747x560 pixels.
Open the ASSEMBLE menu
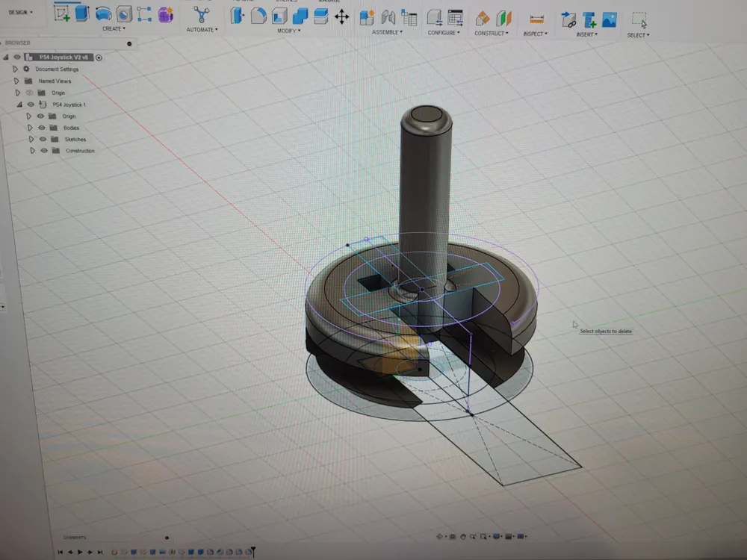[387, 32]
